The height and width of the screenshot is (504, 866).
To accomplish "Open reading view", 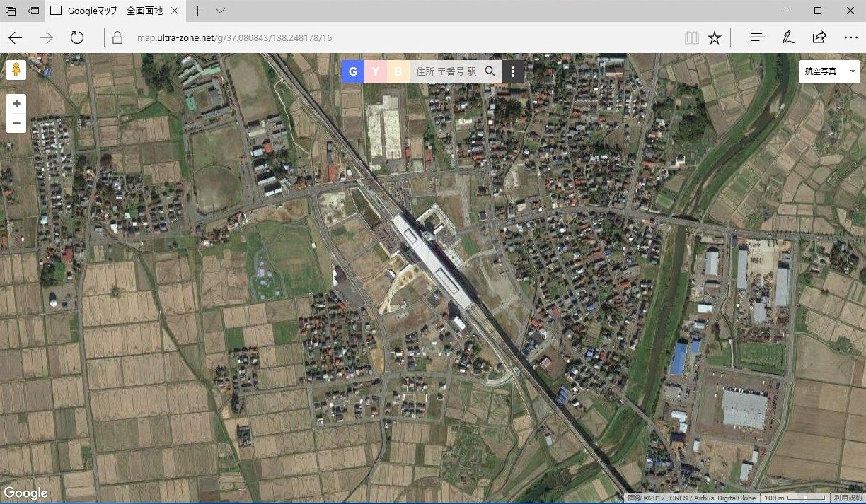I will (691, 37).
